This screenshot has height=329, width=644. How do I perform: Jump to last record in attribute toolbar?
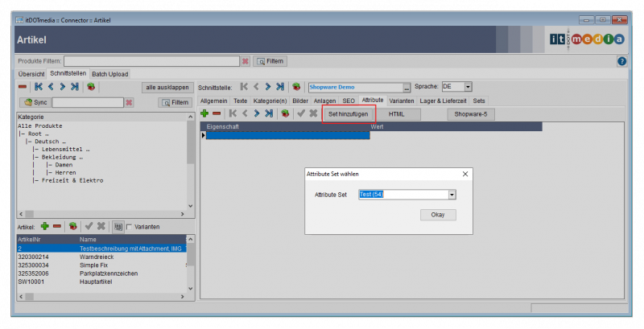[x=270, y=114]
